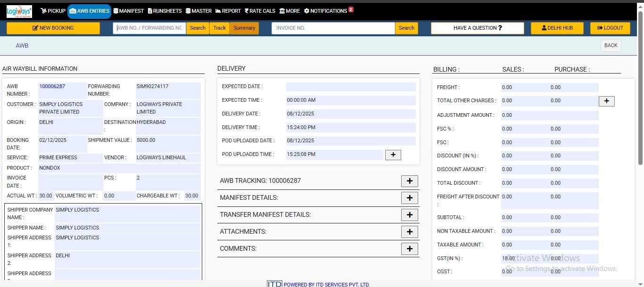The height and width of the screenshot is (287, 644).
Task: Expand the AWB Tracking section
Action: point(409,181)
